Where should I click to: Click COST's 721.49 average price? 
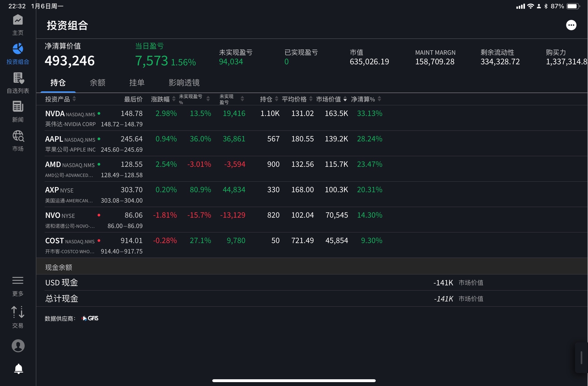click(x=302, y=240)
